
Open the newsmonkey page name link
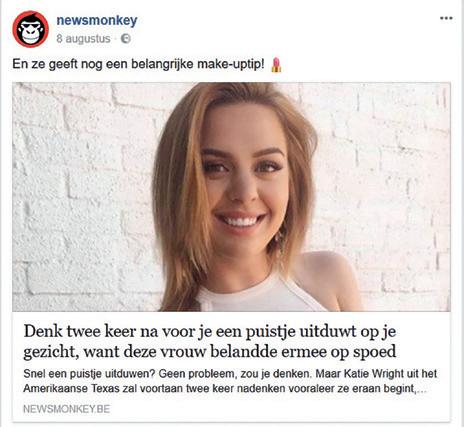click(97, 20)
